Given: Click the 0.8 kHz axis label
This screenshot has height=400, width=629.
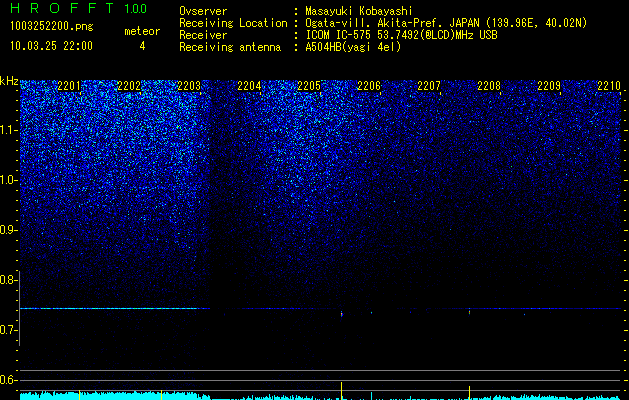Looking at the screenshot, I should click(7, 280).
